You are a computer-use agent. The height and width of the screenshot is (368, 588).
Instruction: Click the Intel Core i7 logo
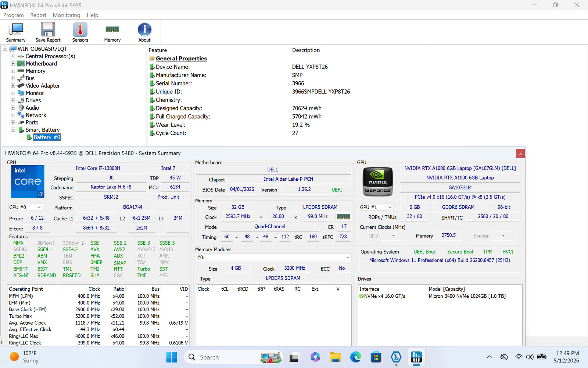tap(28, 181)
